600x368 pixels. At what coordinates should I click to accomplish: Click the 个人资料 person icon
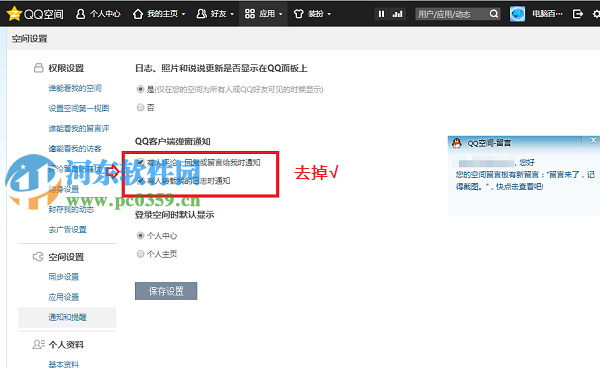(38, 344)
